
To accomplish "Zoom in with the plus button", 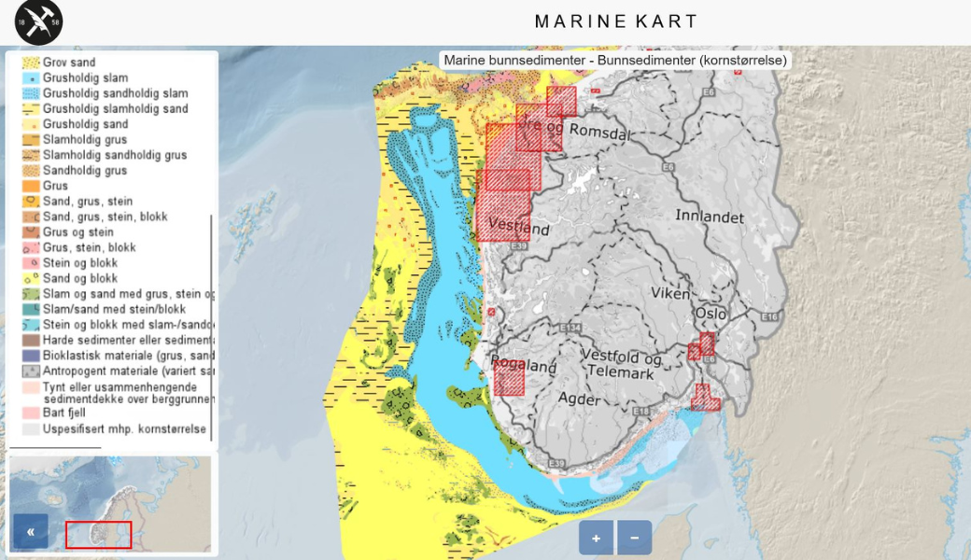I will 596,538.
